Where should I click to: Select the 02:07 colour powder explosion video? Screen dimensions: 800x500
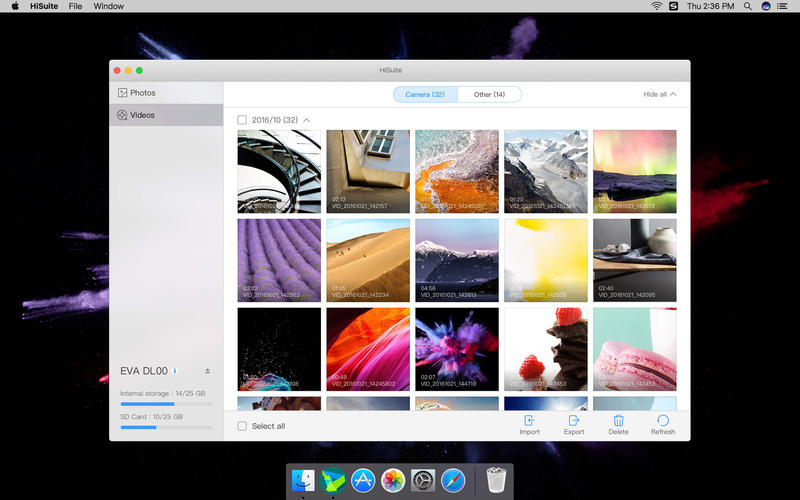457,349
